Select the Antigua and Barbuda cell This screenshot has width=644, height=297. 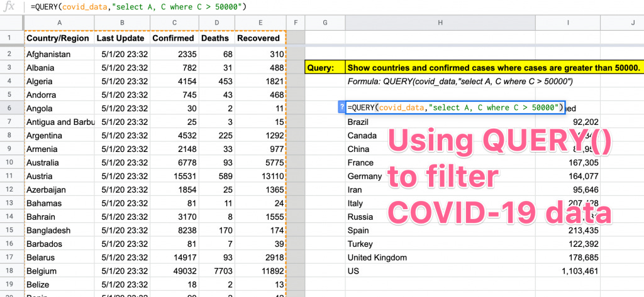[60, 122]
